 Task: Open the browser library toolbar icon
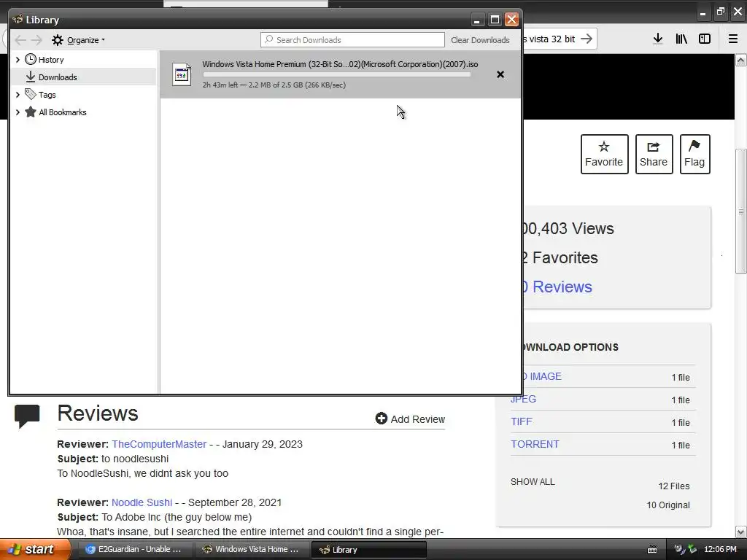pyautogui.click(x=681, y=39)
